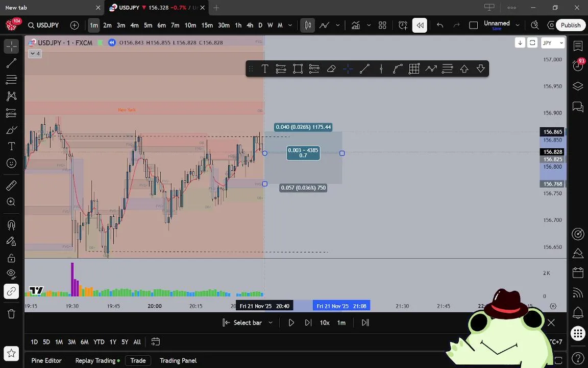Select the patterns tool in left sidebar

[x=11, y=96]
